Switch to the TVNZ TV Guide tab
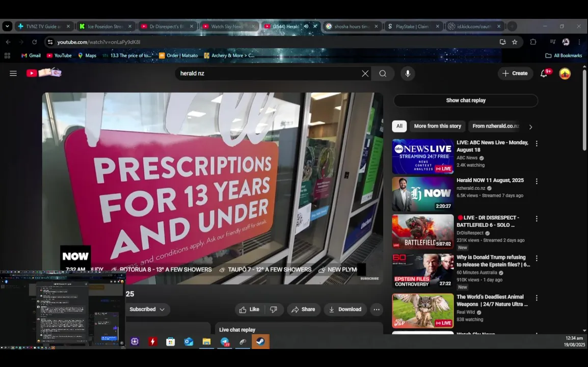Screen dimensions: 588x367 click(43, 27)
